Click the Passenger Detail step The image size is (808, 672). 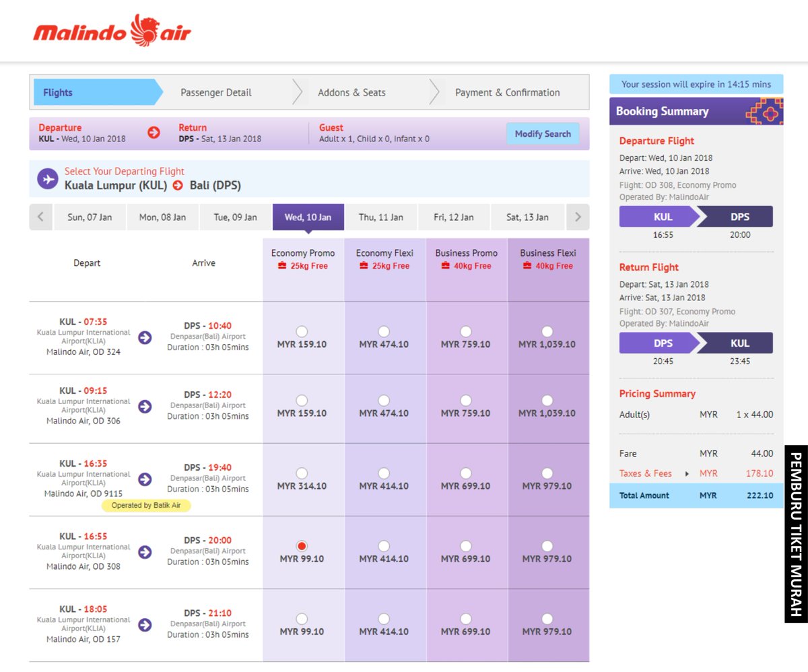[216, 92]
